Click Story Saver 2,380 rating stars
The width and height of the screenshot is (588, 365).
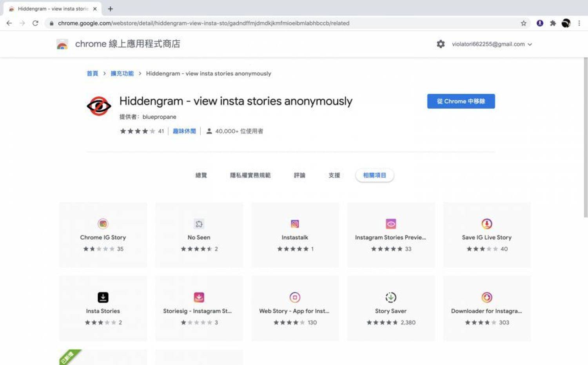382,323
